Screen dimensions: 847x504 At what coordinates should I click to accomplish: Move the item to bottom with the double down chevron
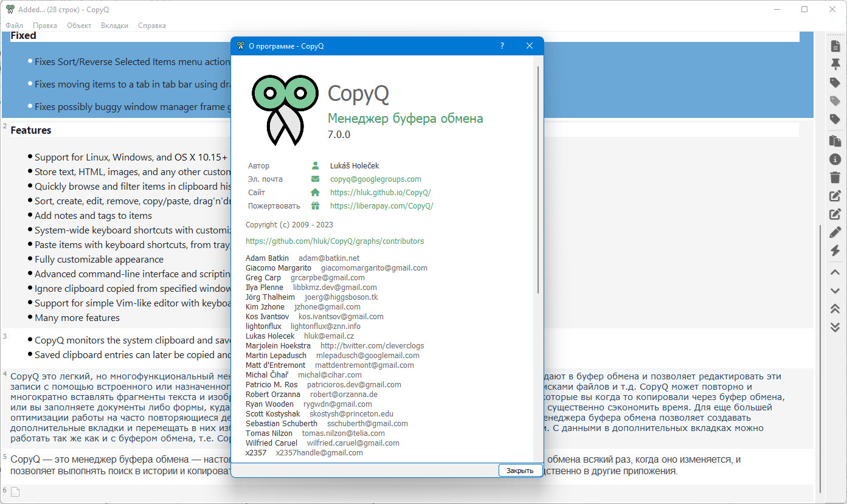(x=835, y=327)
